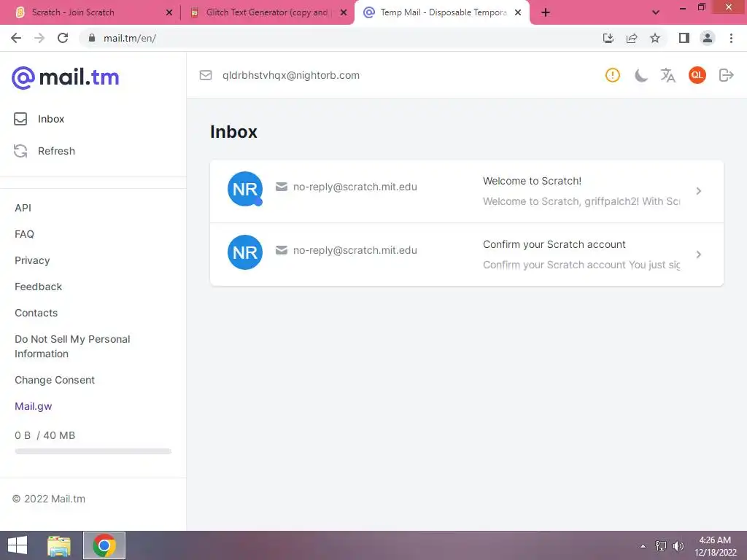Open the API link
747x560 pixels.
[23, 208]
